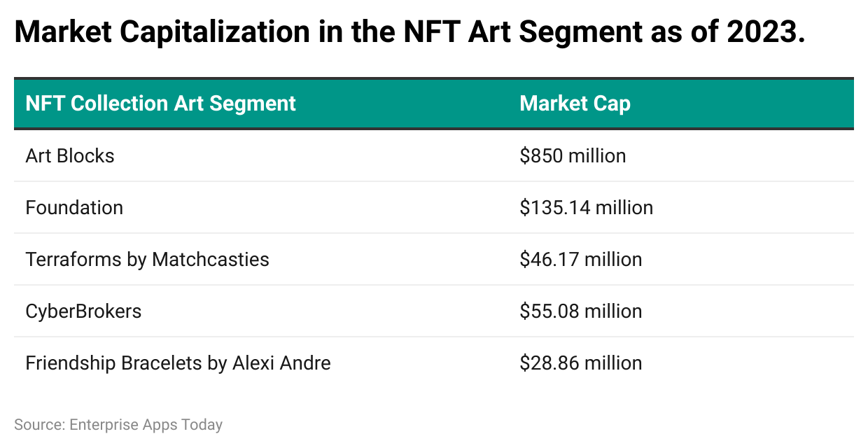Open the Enterprise Apps Today source
Screen dimensions: 868x448
(146, 424)
